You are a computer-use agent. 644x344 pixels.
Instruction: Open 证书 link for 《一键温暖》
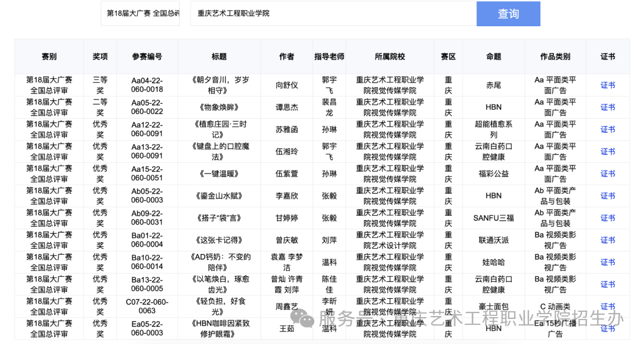(x=608, y=174)
